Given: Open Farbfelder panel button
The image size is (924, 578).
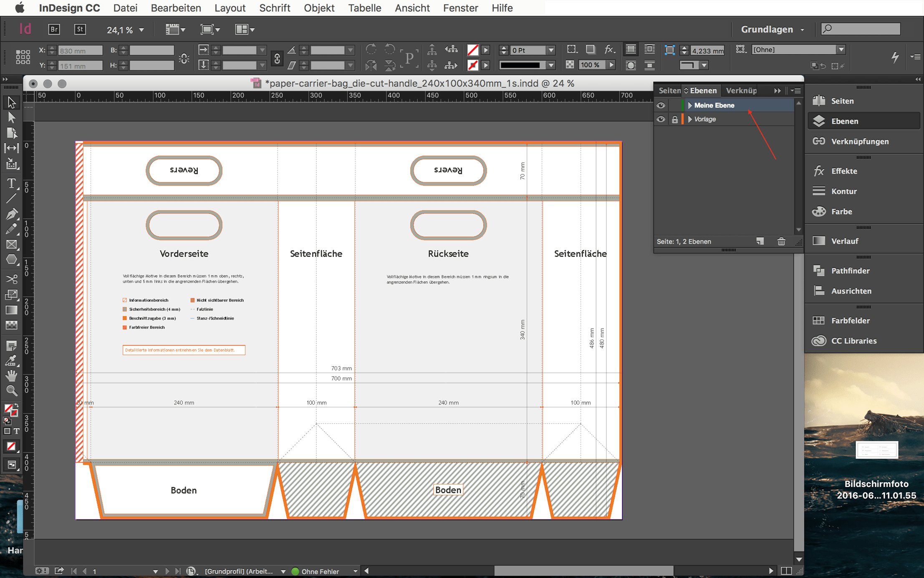Looking at the screenshot, I should (x=850, y=320).
